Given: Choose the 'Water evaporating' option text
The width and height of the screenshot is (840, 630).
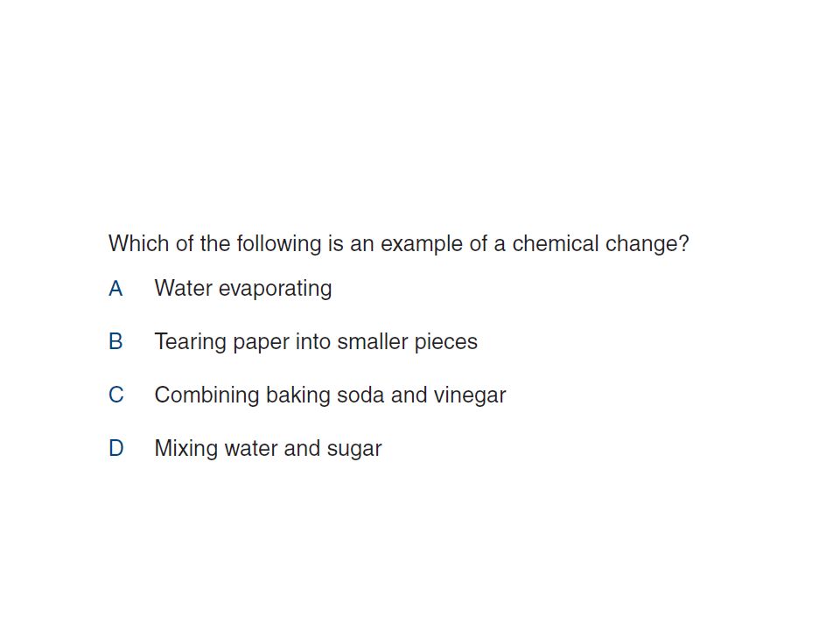Looking at the screenshot, I should coord(243,289).
